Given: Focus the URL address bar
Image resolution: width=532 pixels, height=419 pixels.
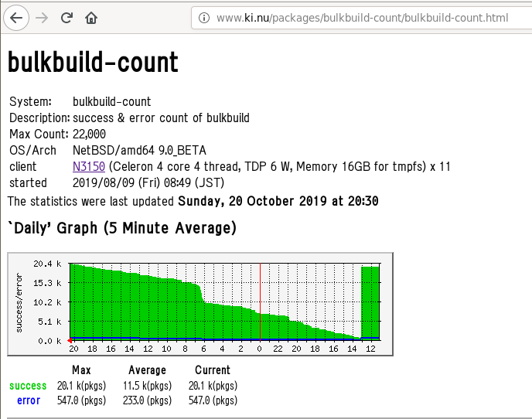Looking at the screenshot, I should [x=361, y=18].
